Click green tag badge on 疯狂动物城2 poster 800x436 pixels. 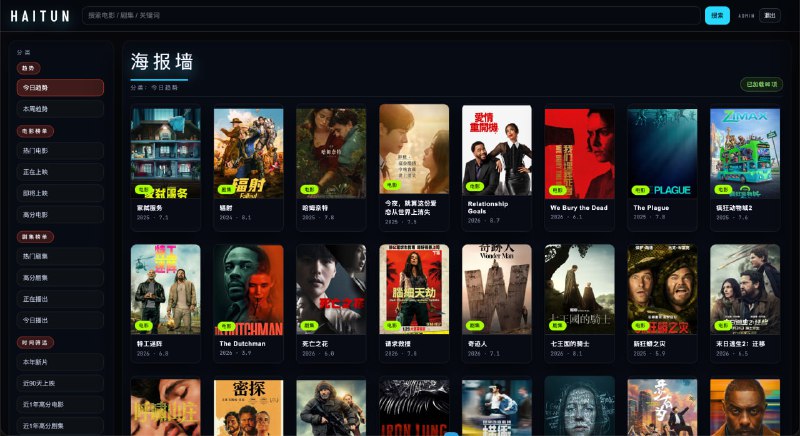coord(723,189)
